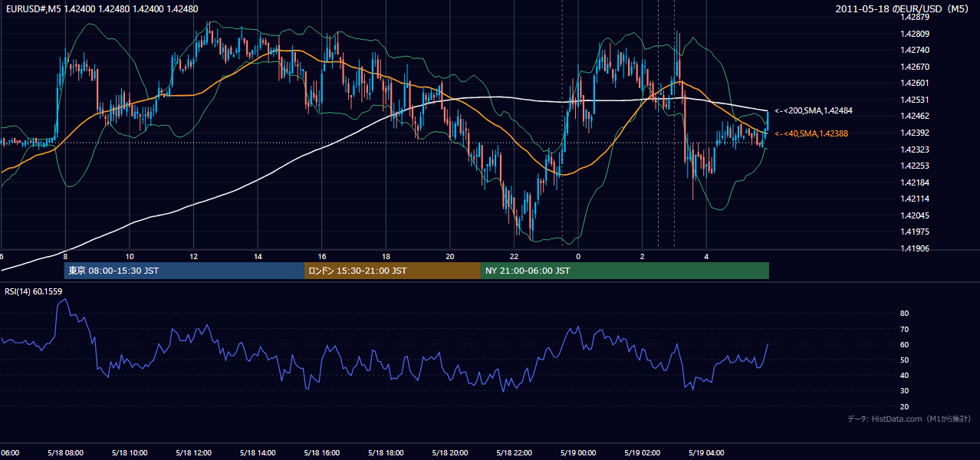Click price scale value 1.42045

click(x=916, y=215)
